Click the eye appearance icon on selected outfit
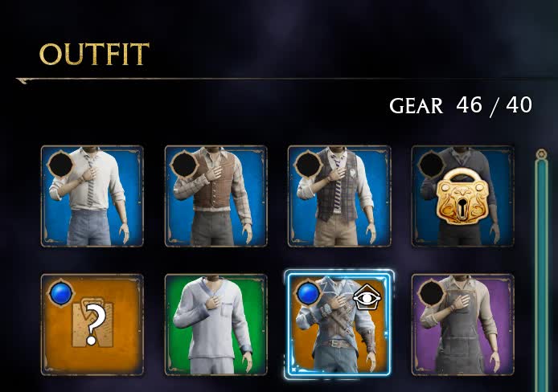This screenshot has height=392, width=558. [367, 296]
